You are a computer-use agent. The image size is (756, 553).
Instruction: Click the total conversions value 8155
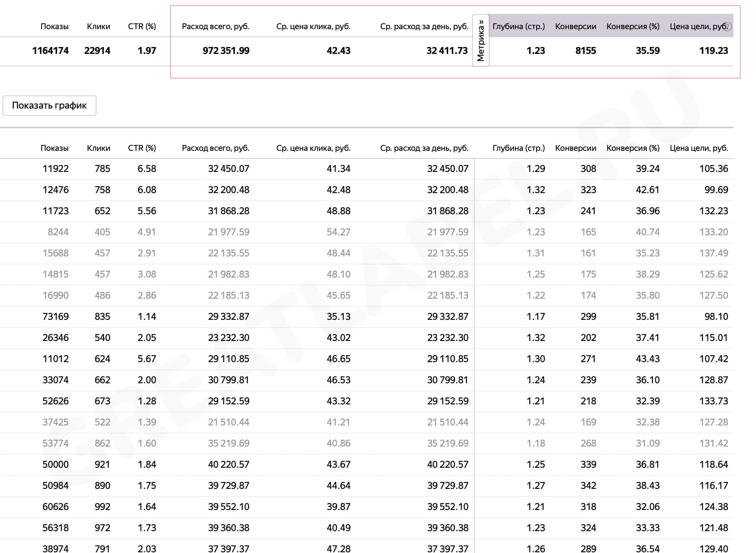[x=586, y=51]
